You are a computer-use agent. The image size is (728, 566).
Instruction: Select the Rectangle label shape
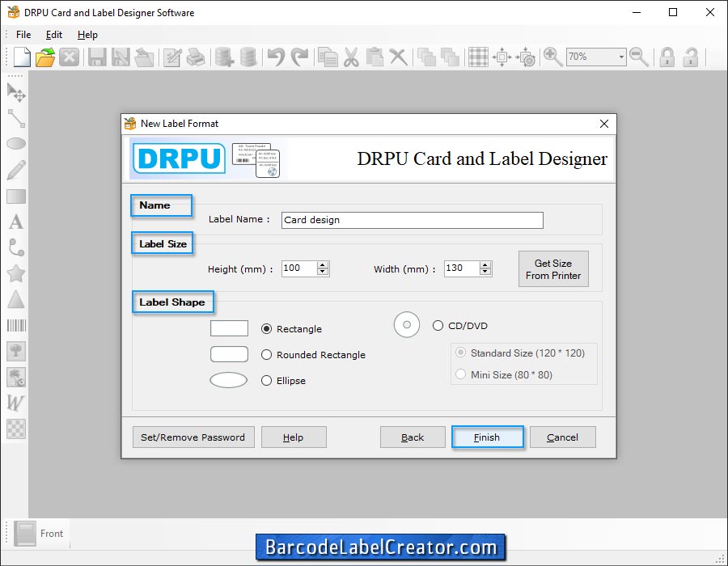(x=266, y=329)
